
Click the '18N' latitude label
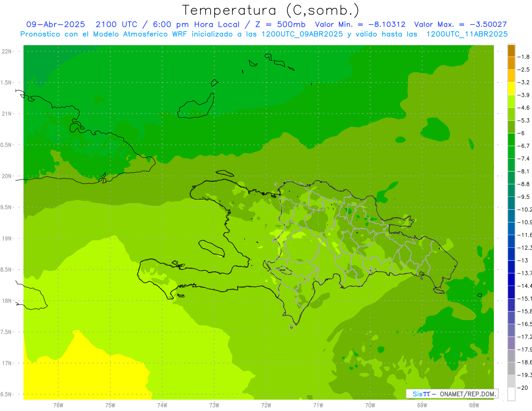click(x=7, y=301)
